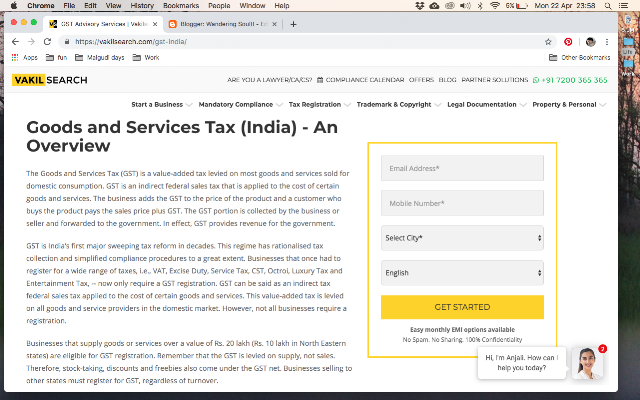Screen dimensions: 640x400
Task: Open Chrome's three-dot menu
Action: point(607,42)
